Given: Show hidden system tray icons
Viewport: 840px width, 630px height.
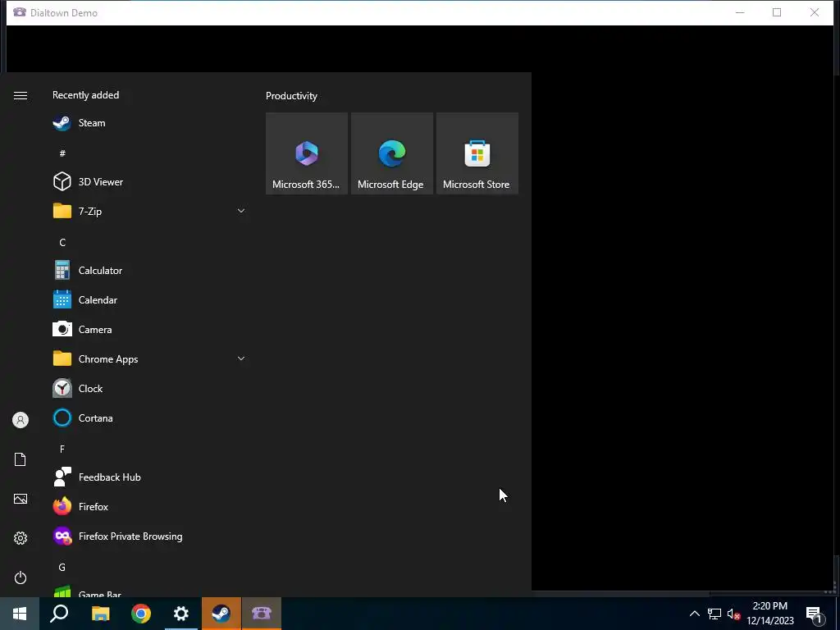Looking at the screenshot, I should (694, 614).
